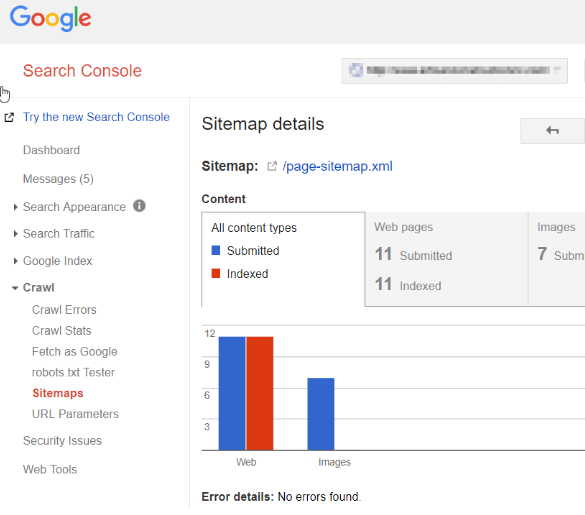Go to the Sitemaps page
The image size is (585, 515).
click(58, 393)
